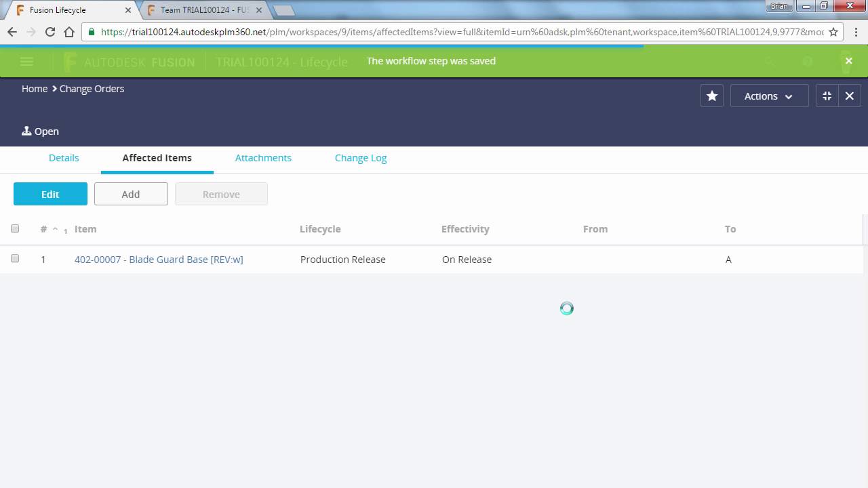Select the Affected Items tab
The height and width of the screenshot is (488, 868).
157,158
